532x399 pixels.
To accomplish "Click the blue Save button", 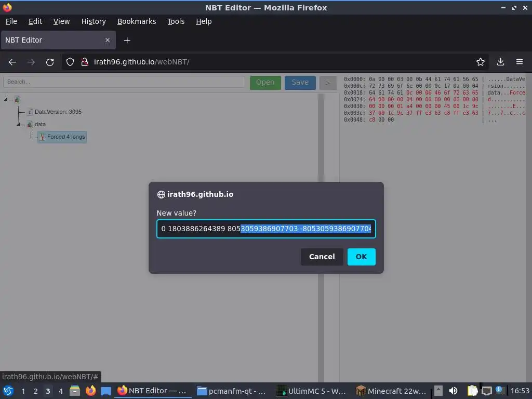I will (x=300, y=83).
